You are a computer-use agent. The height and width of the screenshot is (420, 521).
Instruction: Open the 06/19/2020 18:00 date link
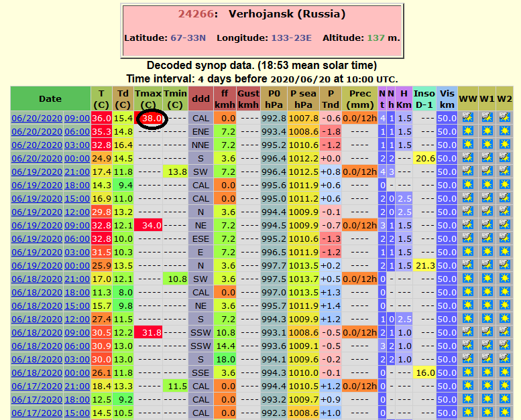[50, 186]
